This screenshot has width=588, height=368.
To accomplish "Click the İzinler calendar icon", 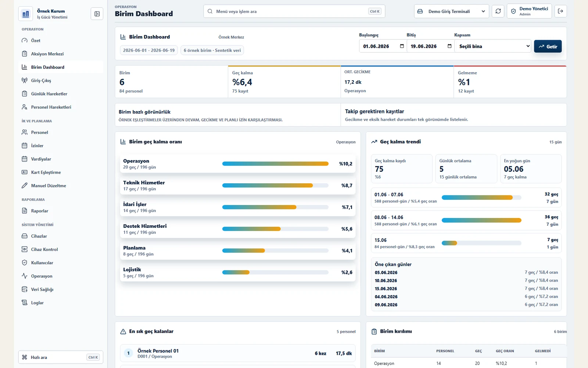I will [25, 146].
